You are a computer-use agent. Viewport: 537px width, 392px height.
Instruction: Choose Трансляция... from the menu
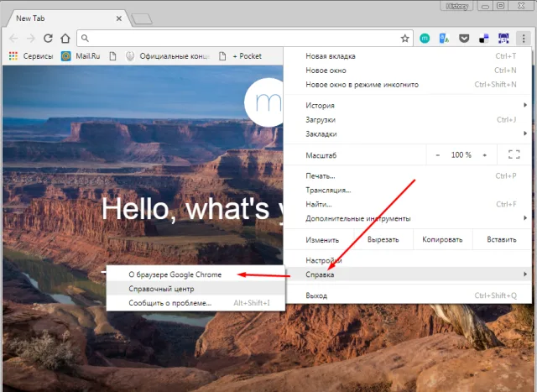(x=408, y=191)
